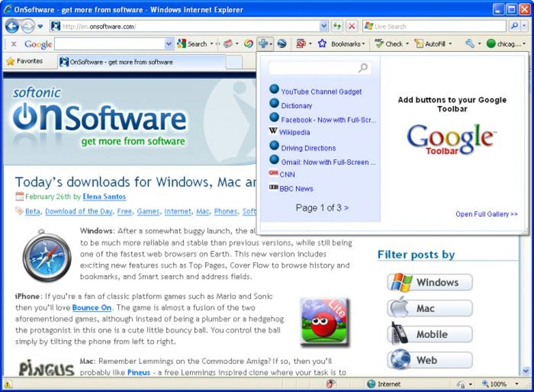Viewport: 534px width, 392px height.
Task: Click the magnifier icon in the gadget popup
Action: (363, 68)
